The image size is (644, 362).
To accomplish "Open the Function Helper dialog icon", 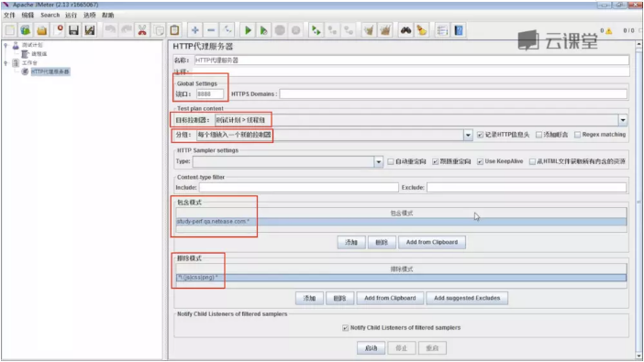I will pyautogui.click(x=442, y=30).
